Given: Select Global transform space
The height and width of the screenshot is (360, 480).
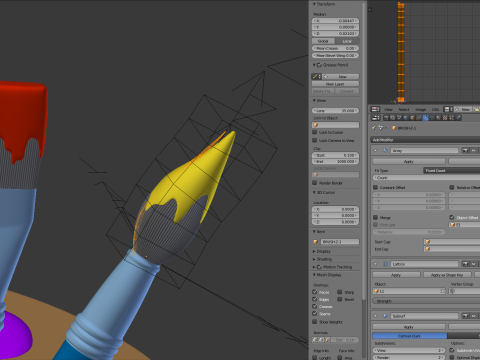Looking at the screenshot, I should 323,41.
